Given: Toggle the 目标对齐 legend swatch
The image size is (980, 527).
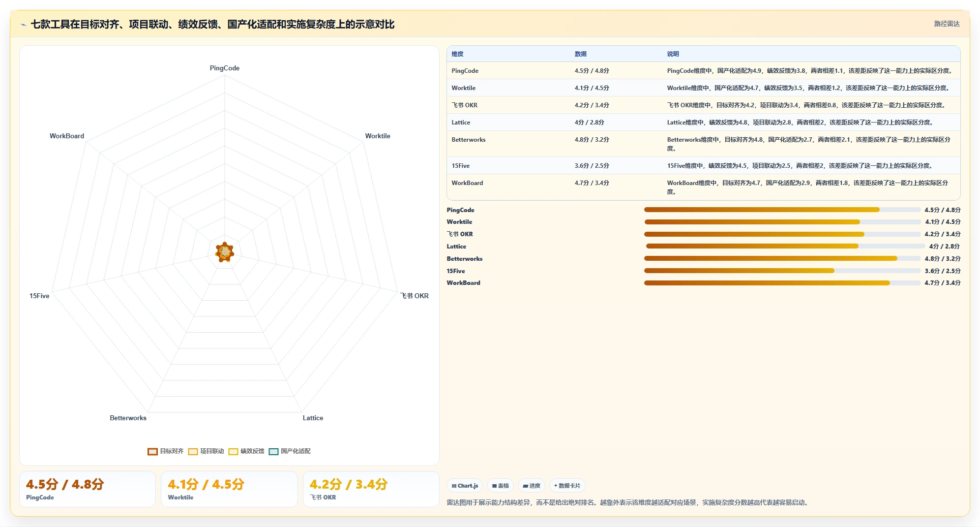Looking at the screenshot, I should click(152, 451).
